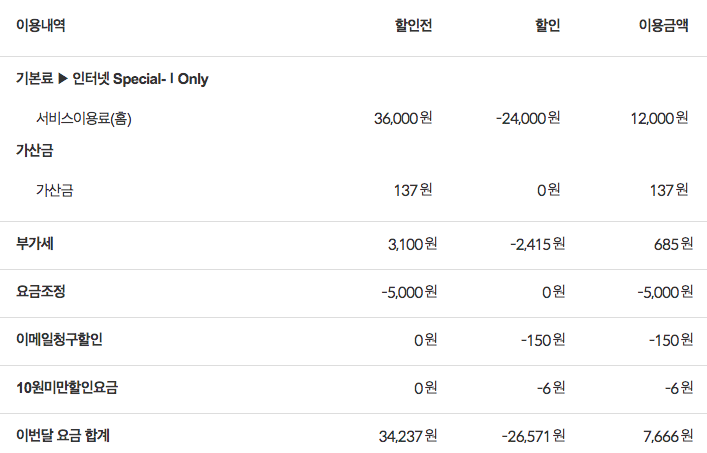Select the 3,100원 VAT pre-discount amount

click(x=411, y=243)
